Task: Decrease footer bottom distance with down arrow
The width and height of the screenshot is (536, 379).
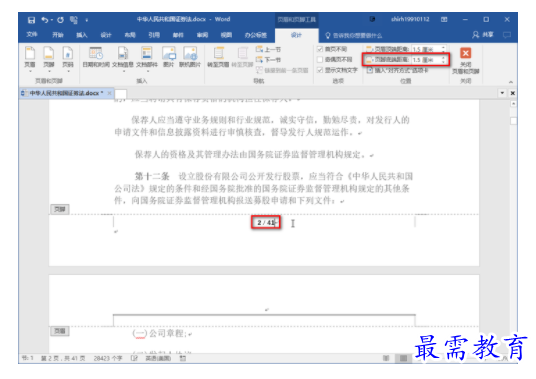Action: click(x=443, y=62)
